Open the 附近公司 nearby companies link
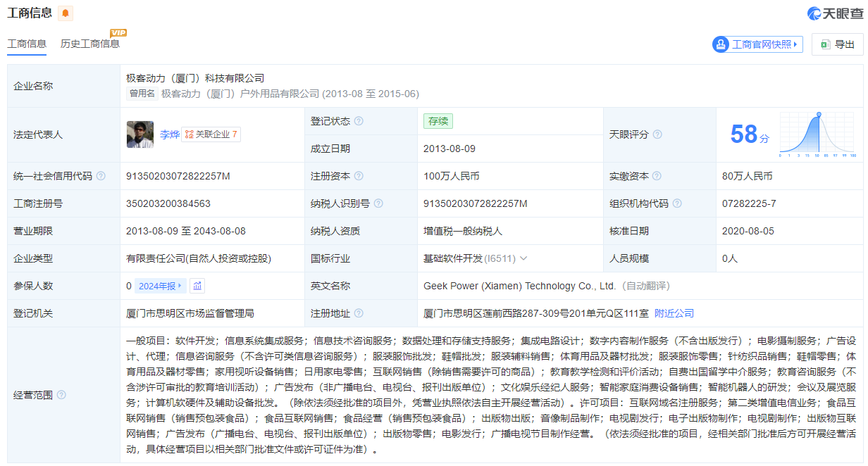 point(674,313)
